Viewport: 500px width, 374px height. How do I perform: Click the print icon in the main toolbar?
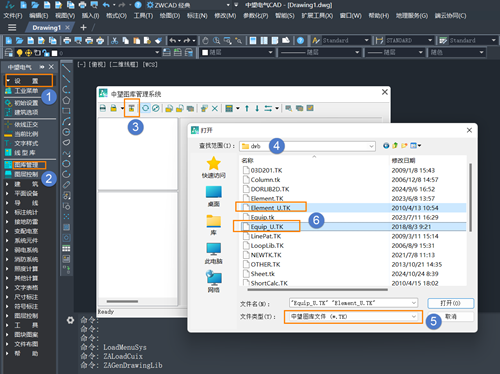[x=67, y=41]
